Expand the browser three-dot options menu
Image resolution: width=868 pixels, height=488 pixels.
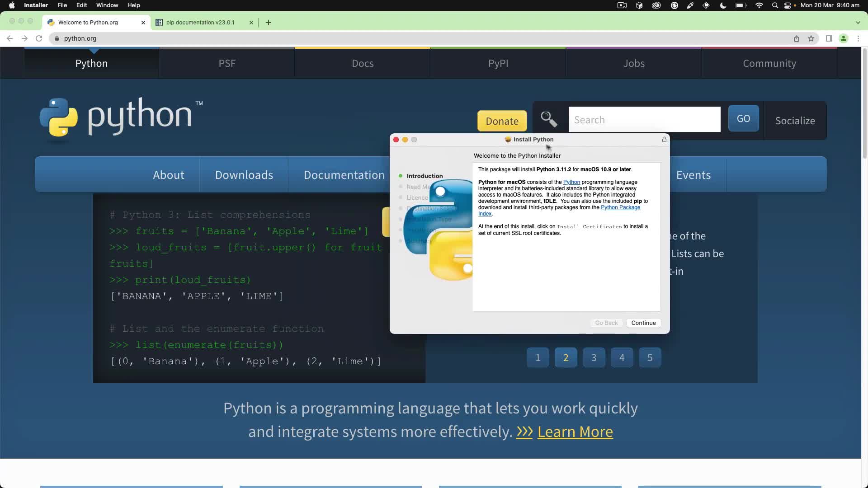pyautogui.click(x=859, y=38)
